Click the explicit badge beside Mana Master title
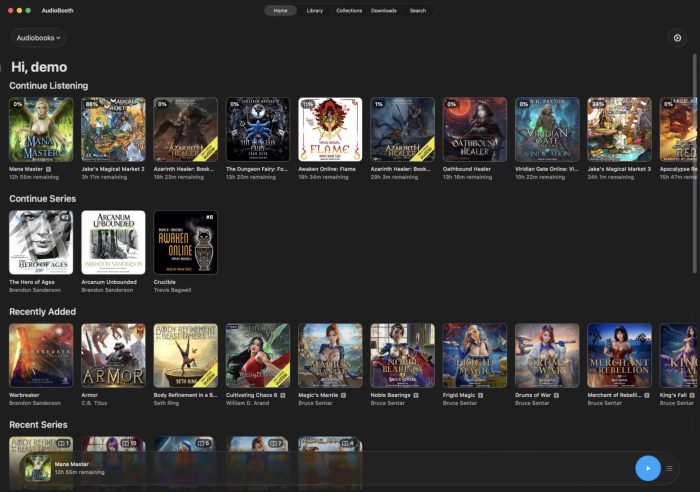Image resolution: width=700 pixels, height=492 pixels. click(x=48, y=169)
